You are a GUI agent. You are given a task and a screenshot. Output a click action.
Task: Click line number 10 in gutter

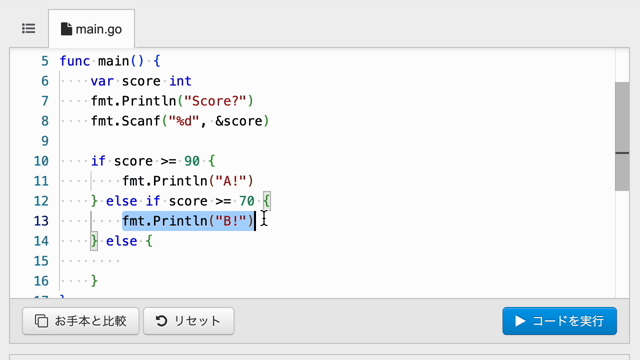[41, 161]
